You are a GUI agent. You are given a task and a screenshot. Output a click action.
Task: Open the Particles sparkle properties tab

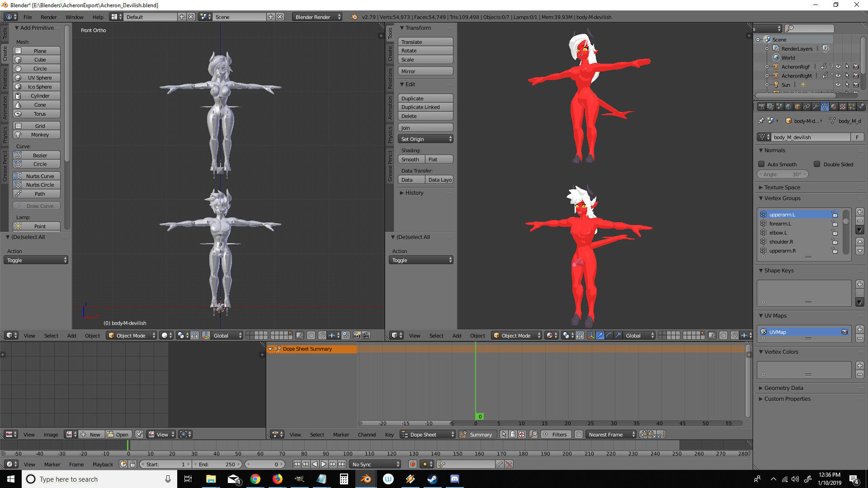click(x=852, y=107)
